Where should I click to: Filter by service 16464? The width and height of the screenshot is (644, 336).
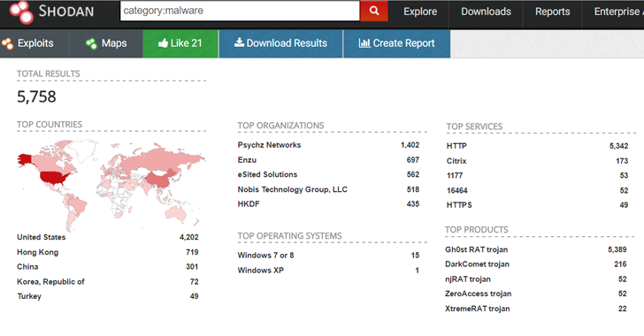[x=457, y=191]
